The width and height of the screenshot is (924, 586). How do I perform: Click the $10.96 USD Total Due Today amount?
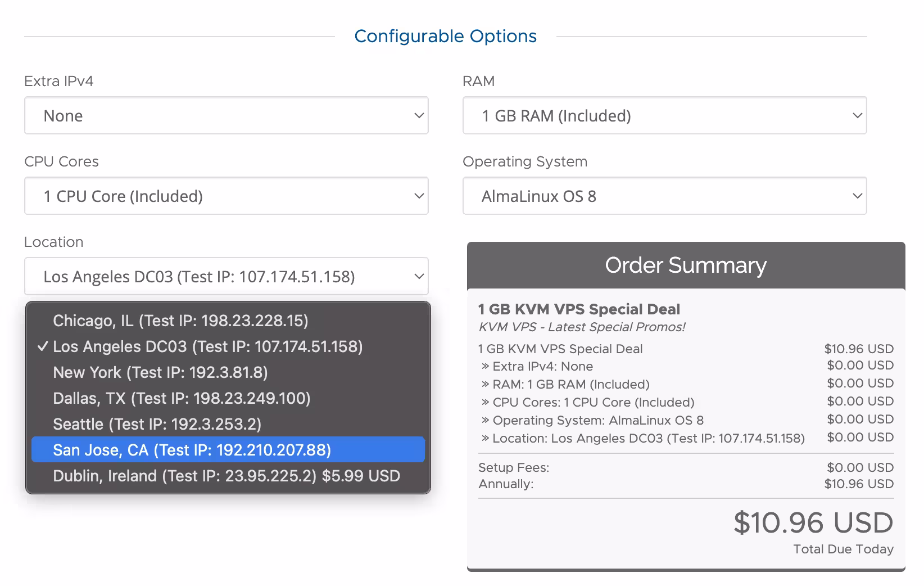pyautogui.click(x=813, y=523)
